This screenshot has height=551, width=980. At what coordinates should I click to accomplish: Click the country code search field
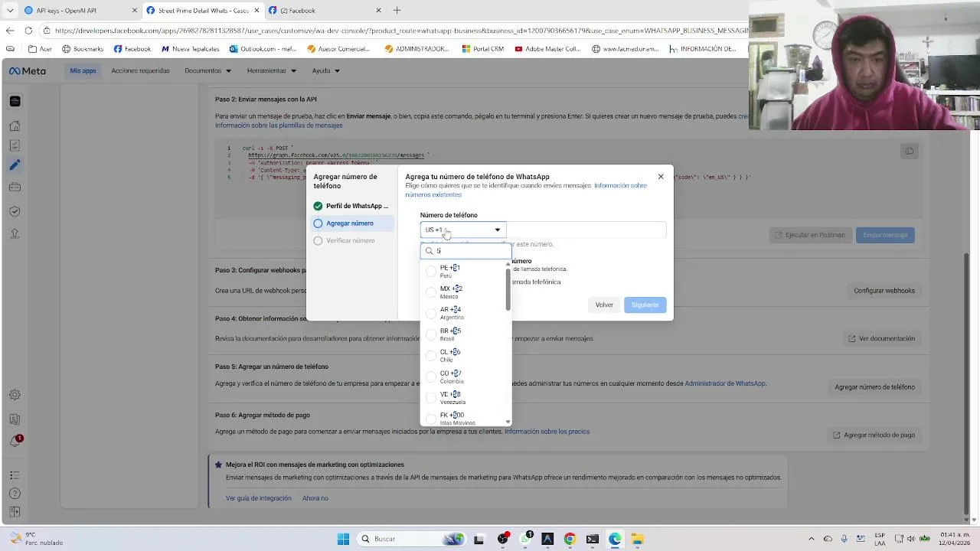pos(465,251)
